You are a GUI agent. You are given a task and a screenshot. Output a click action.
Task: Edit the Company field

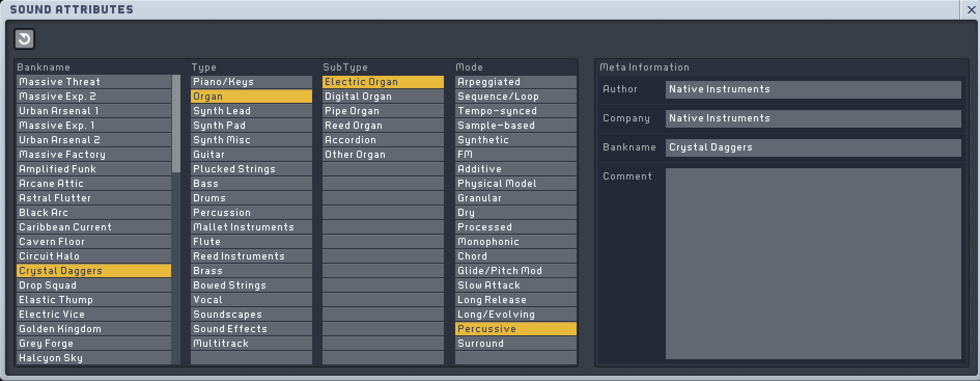tap(813, 118)
